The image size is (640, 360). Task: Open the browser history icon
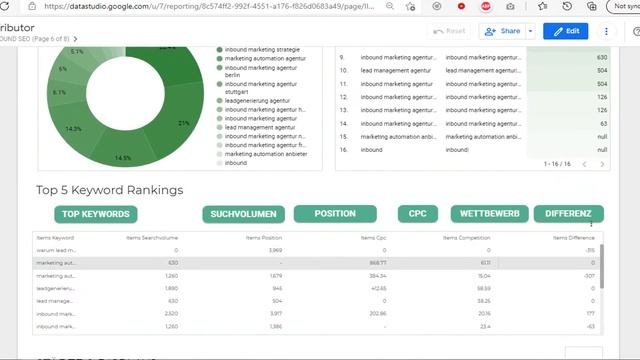(x=567, y=6)
